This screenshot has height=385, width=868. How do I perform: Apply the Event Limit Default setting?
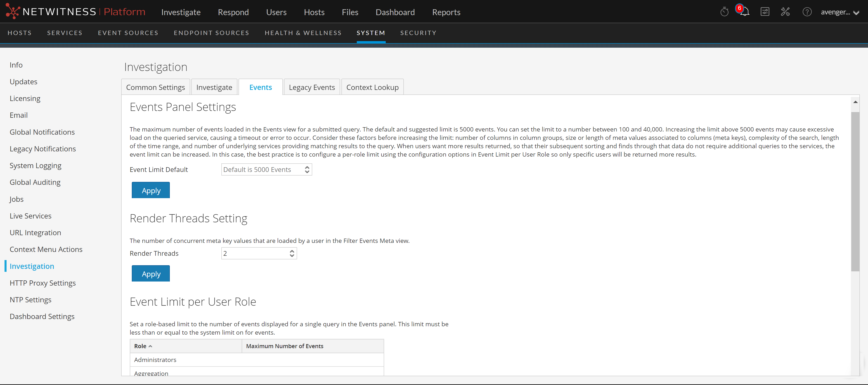point(151,190)
